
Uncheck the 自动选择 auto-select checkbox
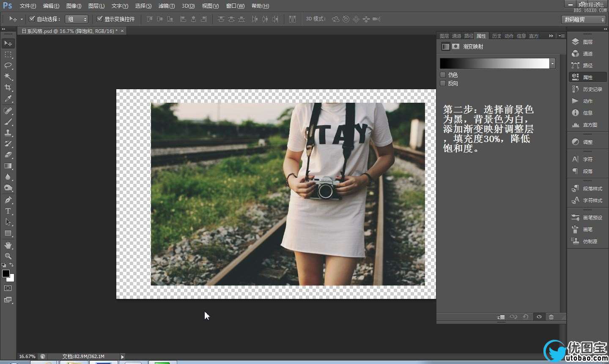click(x=32, y=19)
